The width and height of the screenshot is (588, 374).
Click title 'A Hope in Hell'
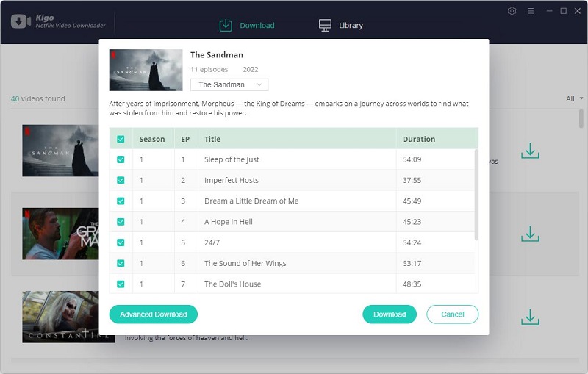(229, 222)
